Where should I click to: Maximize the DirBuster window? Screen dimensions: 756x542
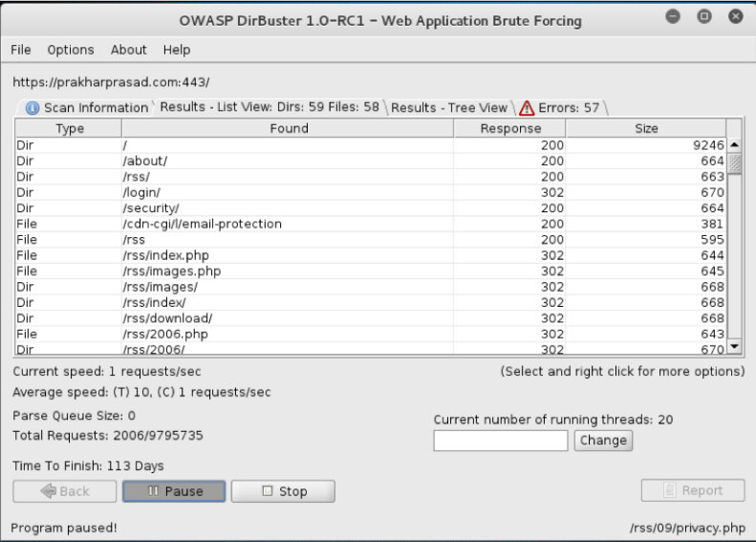pos(704,17)
